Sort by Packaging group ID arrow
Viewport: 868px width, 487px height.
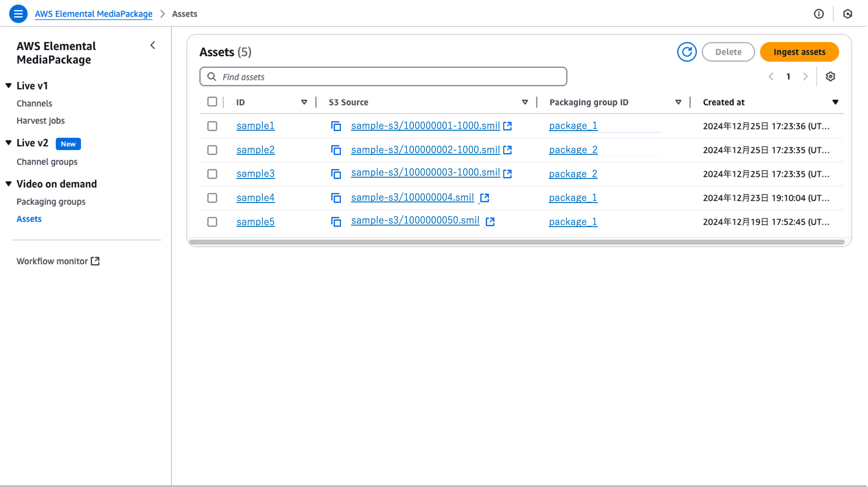tap(678, 102)
